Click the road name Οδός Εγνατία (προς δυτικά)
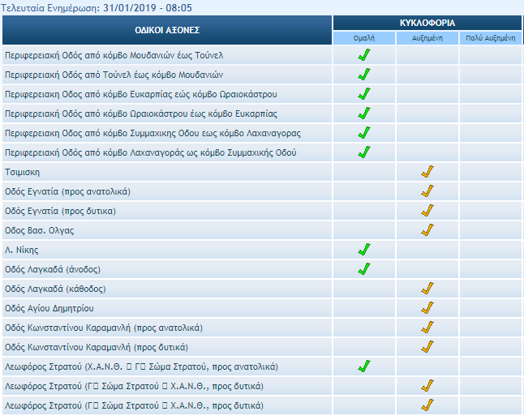 pos(60,211)
